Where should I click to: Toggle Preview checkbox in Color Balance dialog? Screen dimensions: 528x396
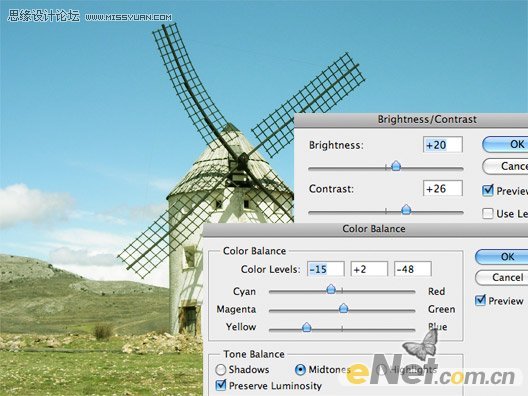point(480,300)
